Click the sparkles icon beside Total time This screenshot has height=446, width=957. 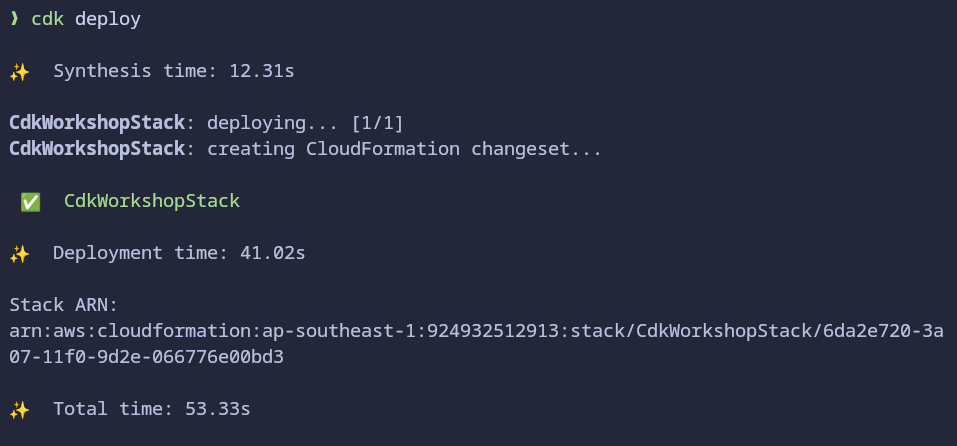pos(20,409)
